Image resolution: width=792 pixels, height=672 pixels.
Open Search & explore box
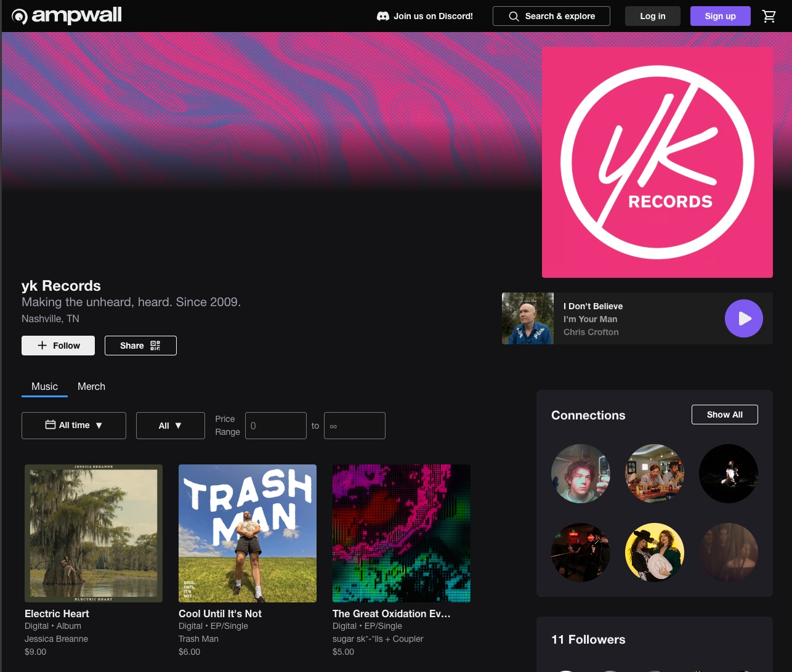point(551,17)
